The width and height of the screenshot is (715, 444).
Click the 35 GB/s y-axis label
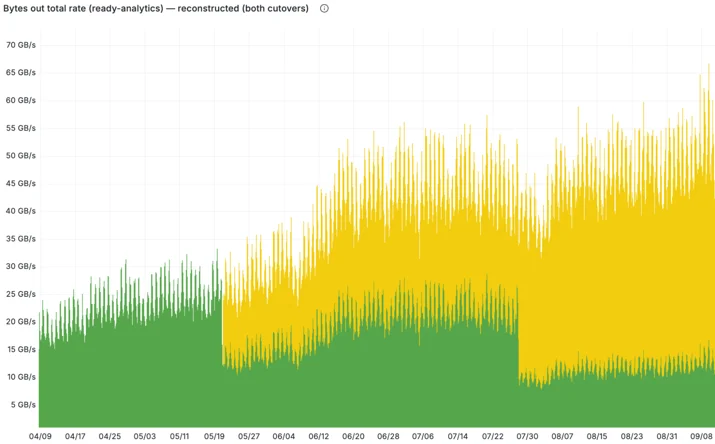point(21,238)
